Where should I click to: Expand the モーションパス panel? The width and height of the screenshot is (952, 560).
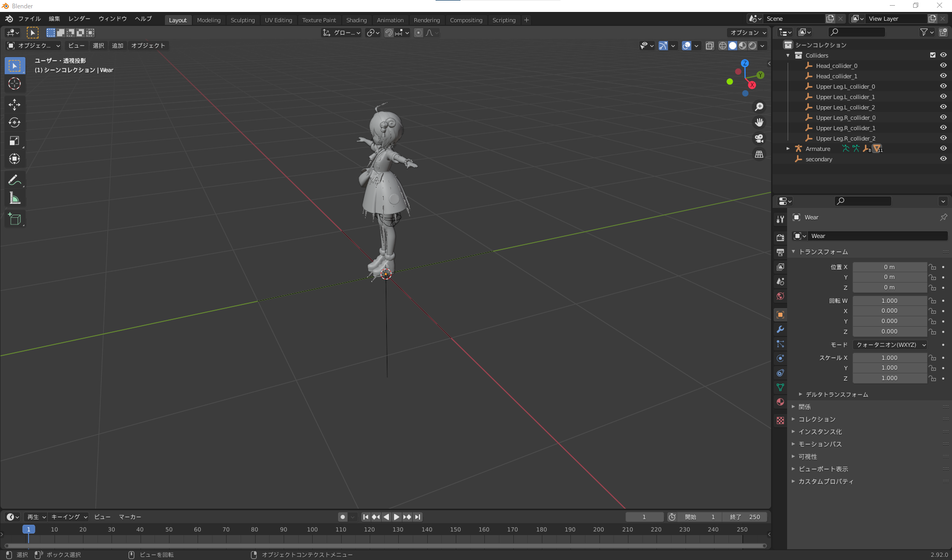tap(820, 444)
